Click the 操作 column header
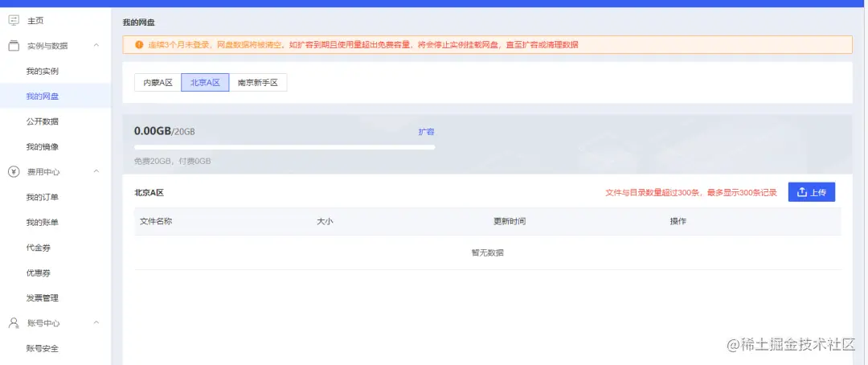The width and height of the screenshot is (868, 365). tap(678, 222)
